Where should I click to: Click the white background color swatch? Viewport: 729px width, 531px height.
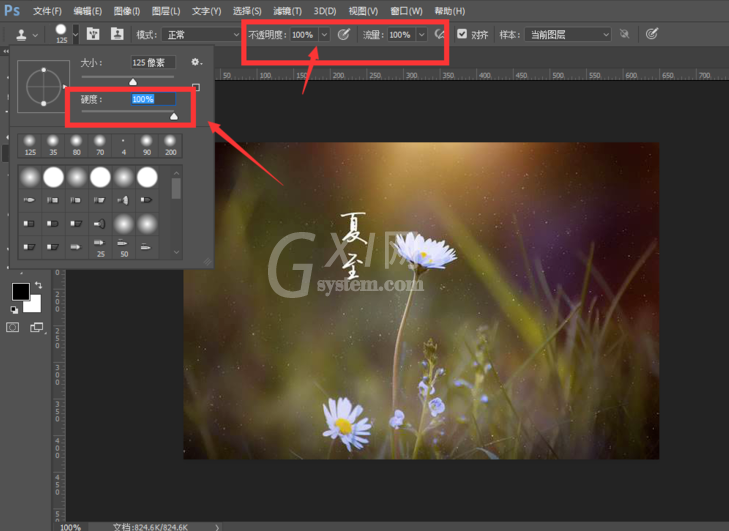[33, 306]
